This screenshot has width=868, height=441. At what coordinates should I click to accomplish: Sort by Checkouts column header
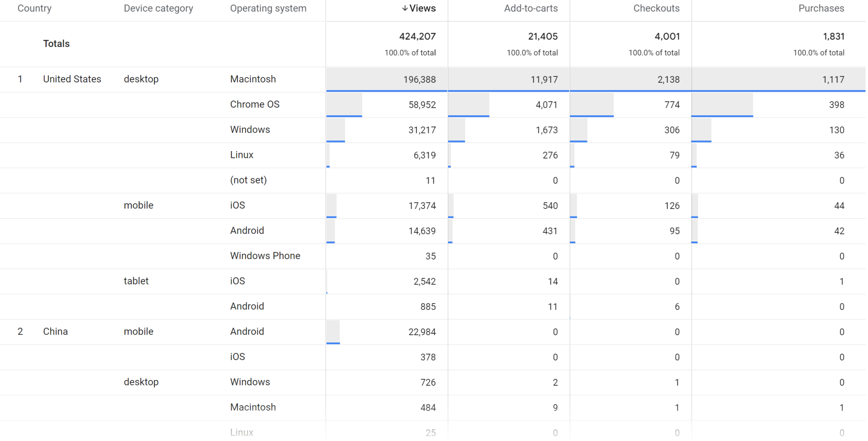click(x=656, y=9)
